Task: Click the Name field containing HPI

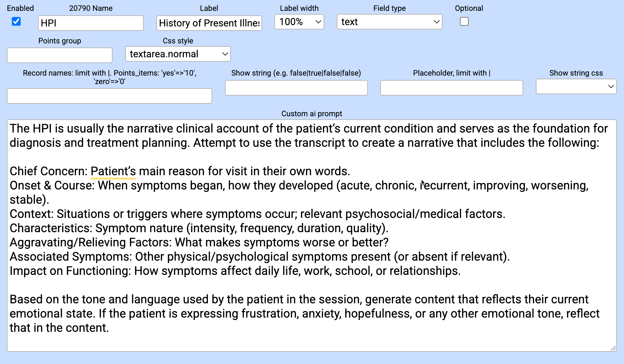Action: 91,23
